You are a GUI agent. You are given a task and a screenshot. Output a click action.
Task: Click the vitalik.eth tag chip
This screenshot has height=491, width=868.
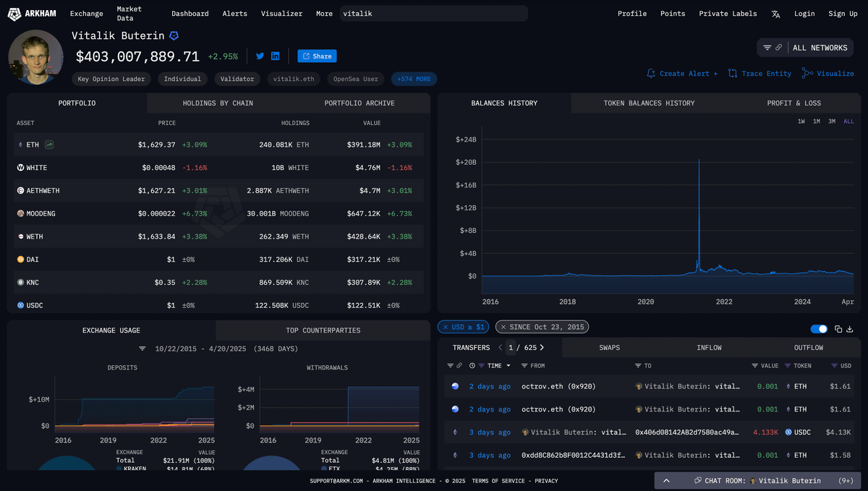point(293,79)
